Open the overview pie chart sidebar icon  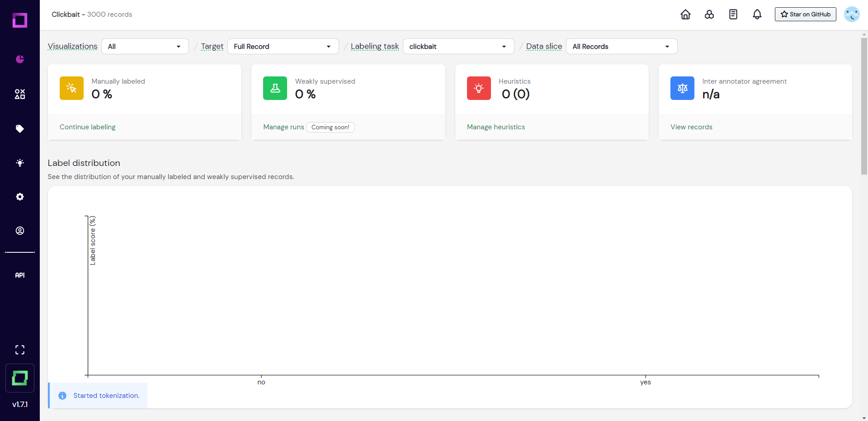(20, 59)
